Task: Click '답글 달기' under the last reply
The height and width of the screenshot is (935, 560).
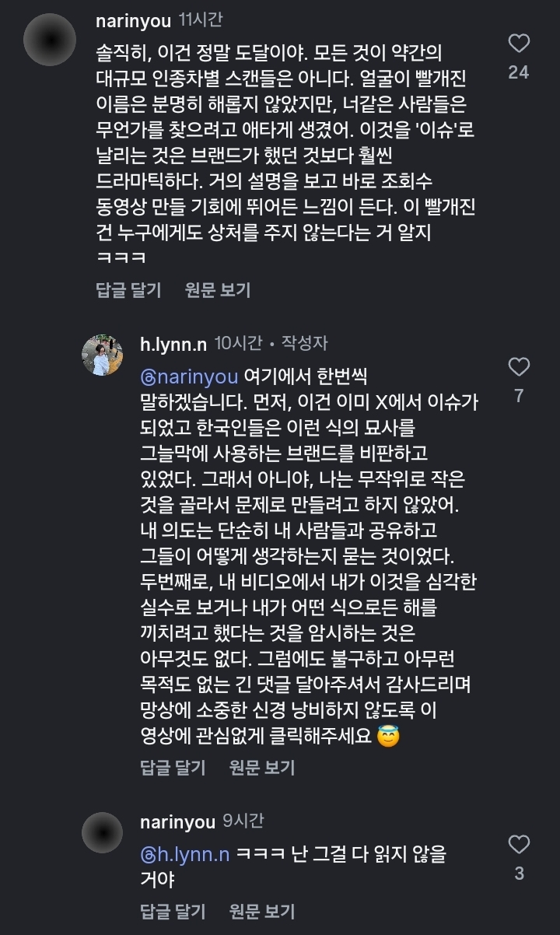Action: coord(173,911)
